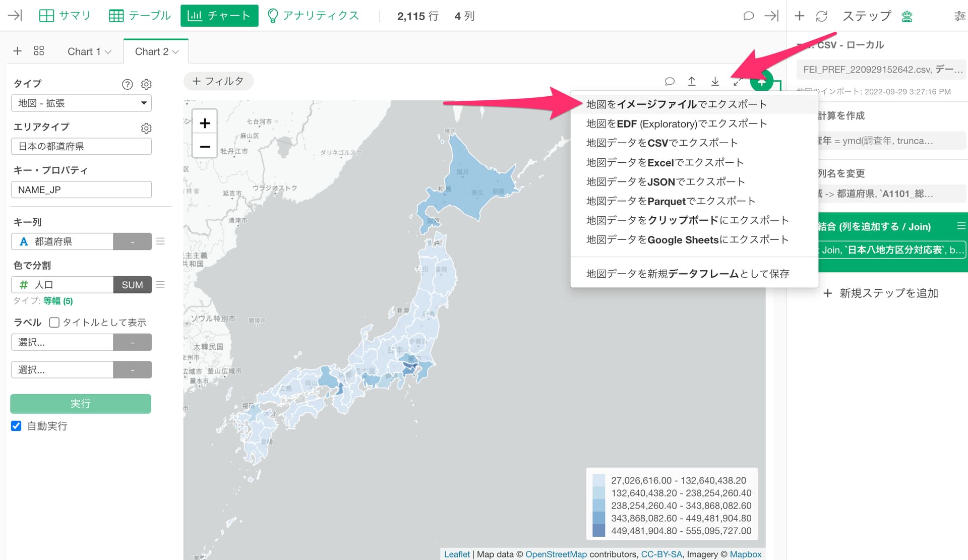Enable タイトルとして表示 checkbox
Image resolution: width=968 pixels, height=560 pixels.
54,322
